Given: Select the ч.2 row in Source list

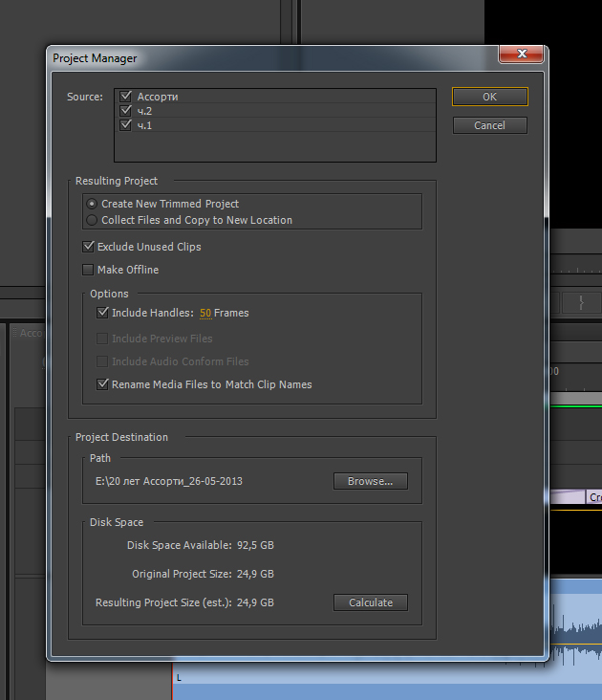Looking at the screenshot, I should [275, 111].
